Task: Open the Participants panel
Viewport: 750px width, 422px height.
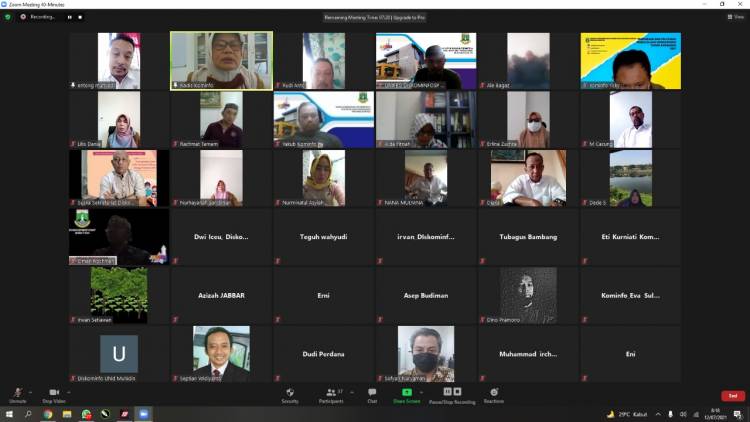Action: coord(331,395)
